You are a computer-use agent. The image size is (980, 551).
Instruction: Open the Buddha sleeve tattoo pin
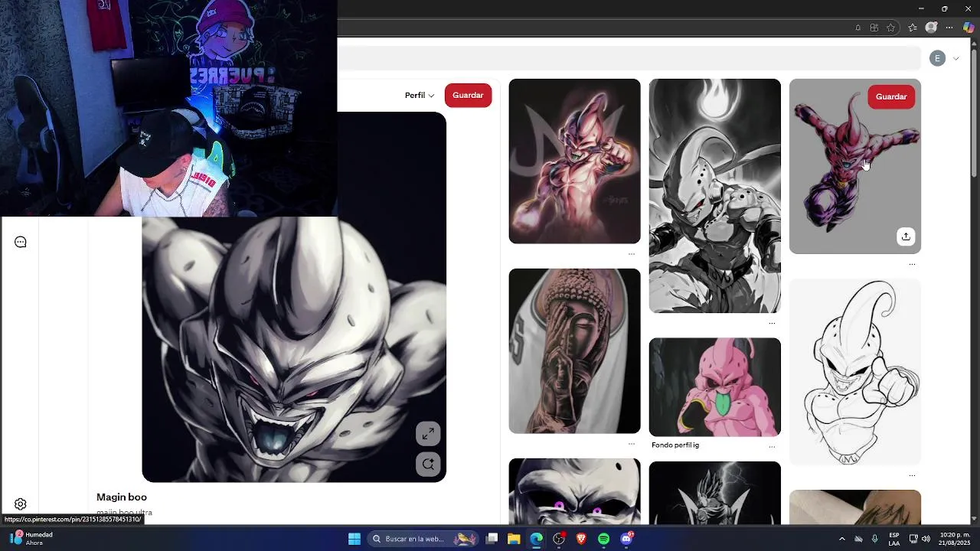tap(574, 351)
